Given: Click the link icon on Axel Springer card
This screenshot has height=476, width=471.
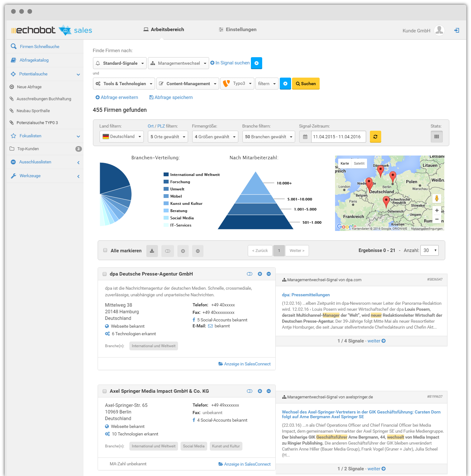Looking at the screenshot, I should pos(250,391).
